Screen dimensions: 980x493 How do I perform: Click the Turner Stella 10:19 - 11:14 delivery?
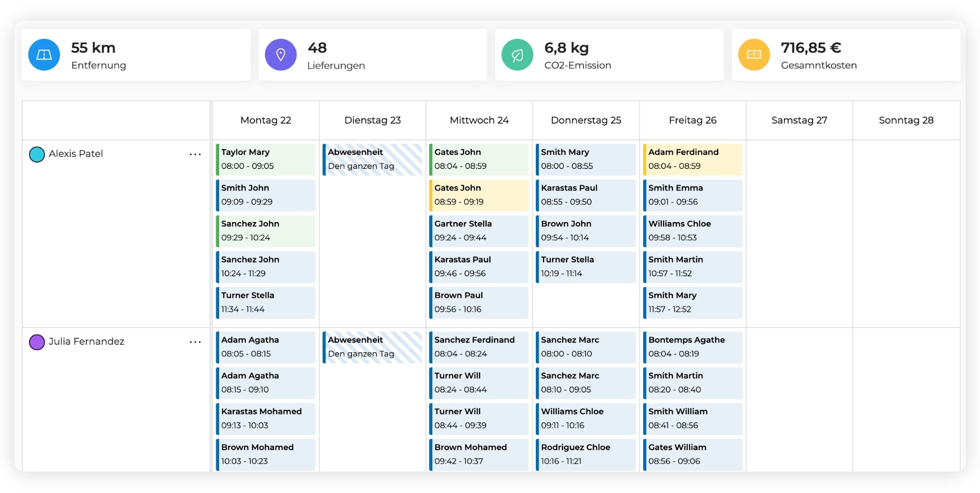tap(586, 266)
